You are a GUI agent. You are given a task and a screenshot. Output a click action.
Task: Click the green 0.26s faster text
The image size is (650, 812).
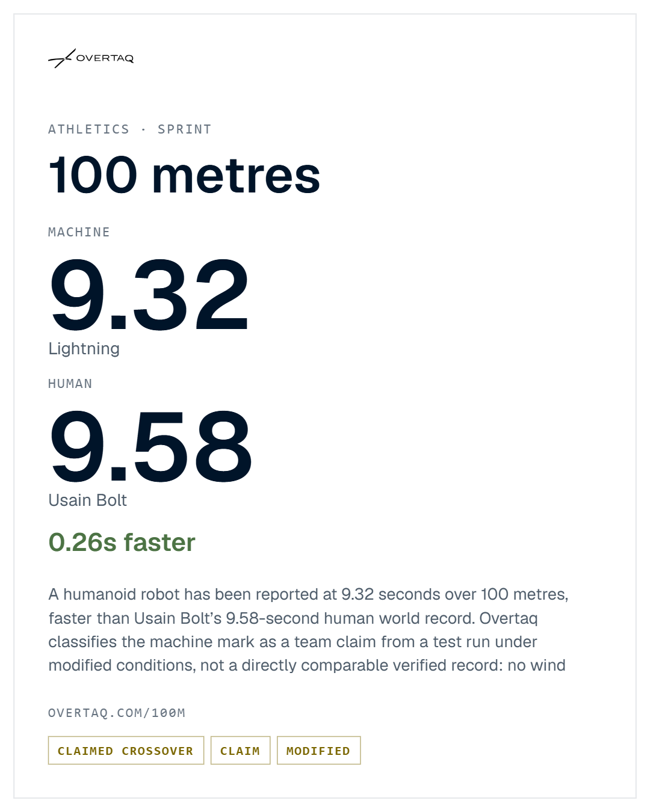pyautogui.click(x=122, y=543)
